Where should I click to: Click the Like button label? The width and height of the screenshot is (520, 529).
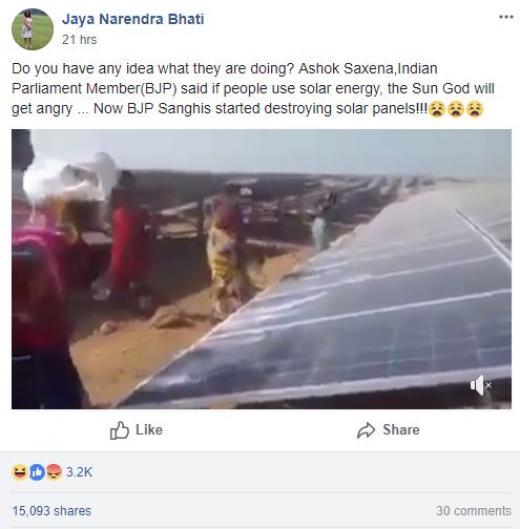click(x=149, y=430)
